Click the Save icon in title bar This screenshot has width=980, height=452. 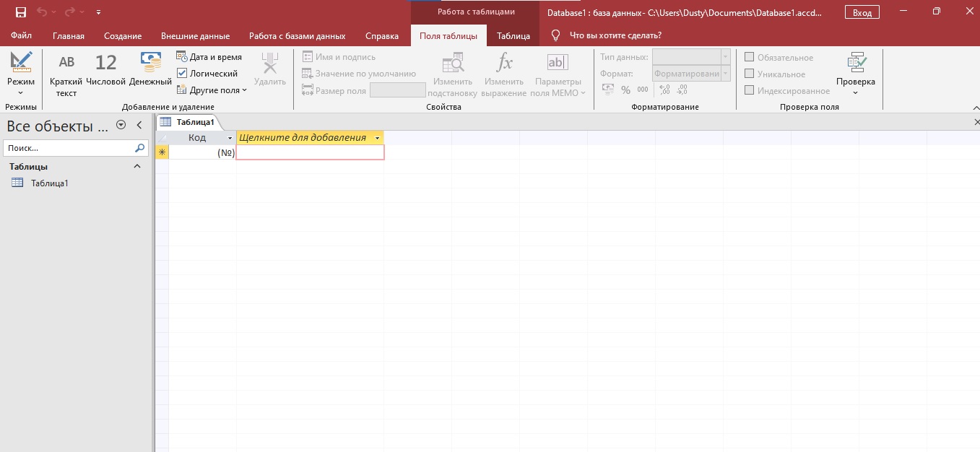pyautogui.click(x=21, y=12)
